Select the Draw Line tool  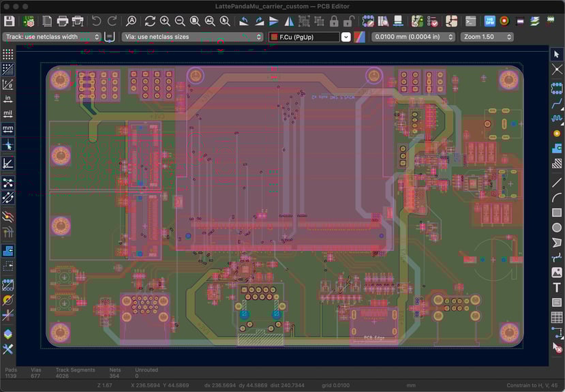(557, 183)
